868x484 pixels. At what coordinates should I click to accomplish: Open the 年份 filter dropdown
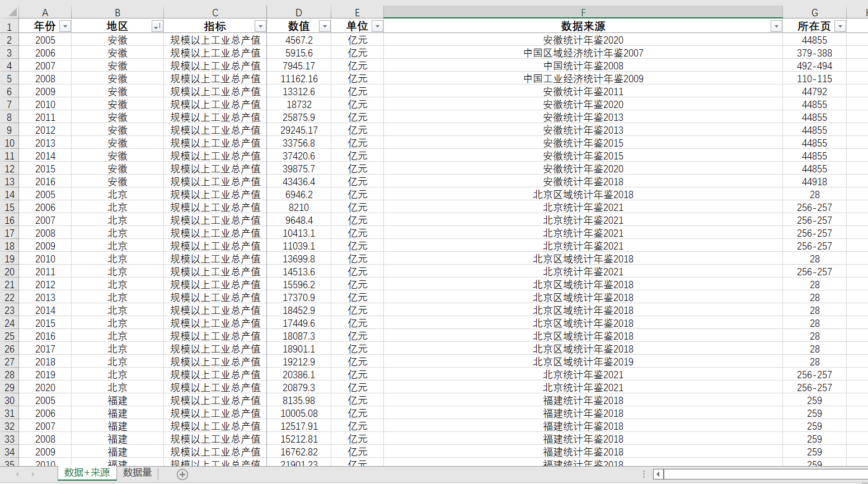coord(65,26)
